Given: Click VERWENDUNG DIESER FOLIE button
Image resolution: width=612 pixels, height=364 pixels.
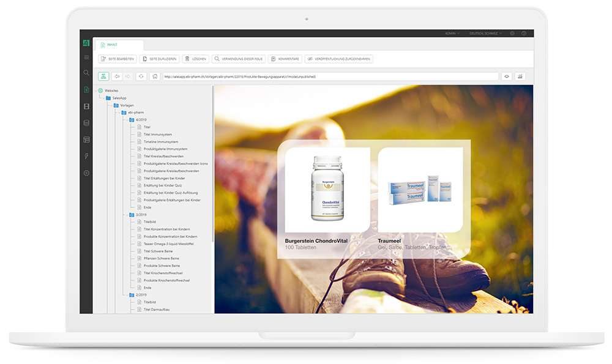Looking at the screenshot, I should [x=239, y=59].
